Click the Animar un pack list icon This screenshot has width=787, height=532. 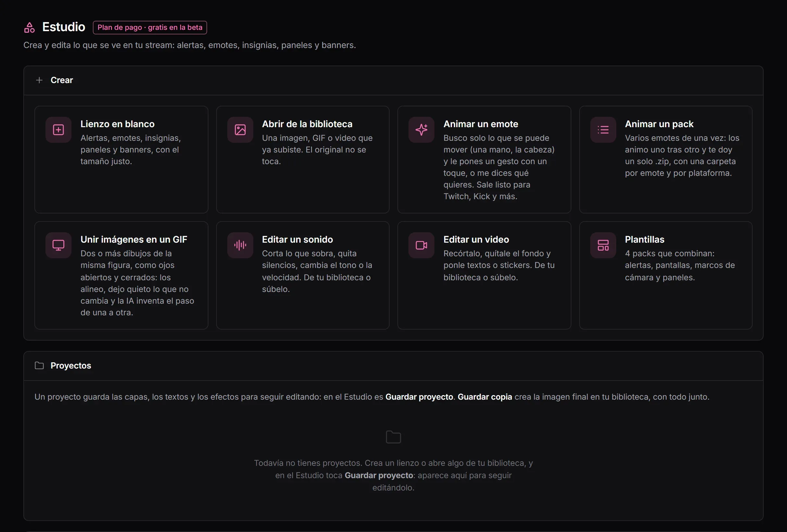pos(603,130)
